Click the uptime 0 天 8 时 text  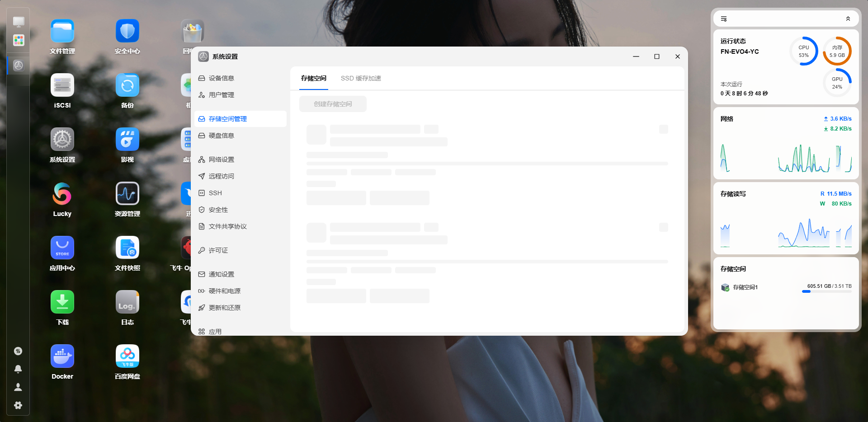[744, 94]
